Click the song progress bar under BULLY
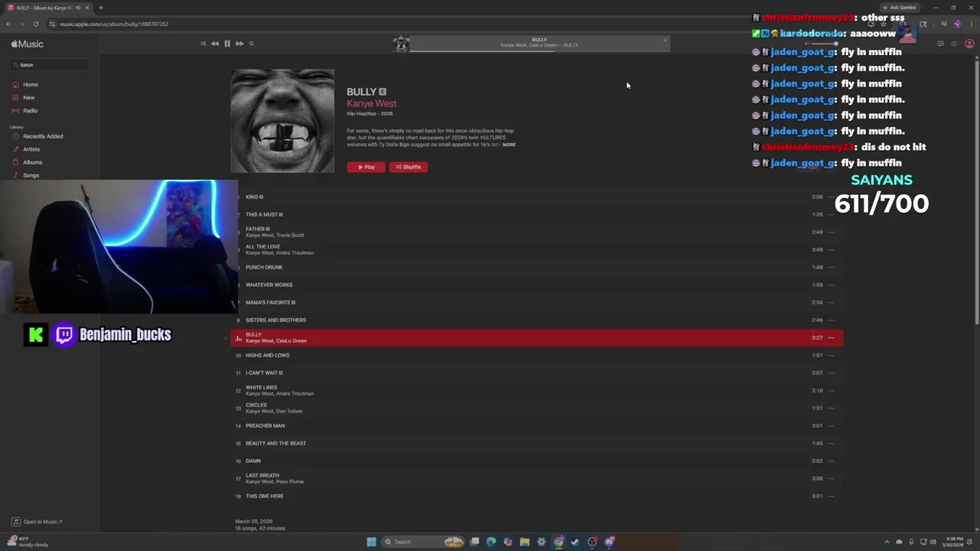The height and width of the screenshot is (551, 980). [540, 51]
